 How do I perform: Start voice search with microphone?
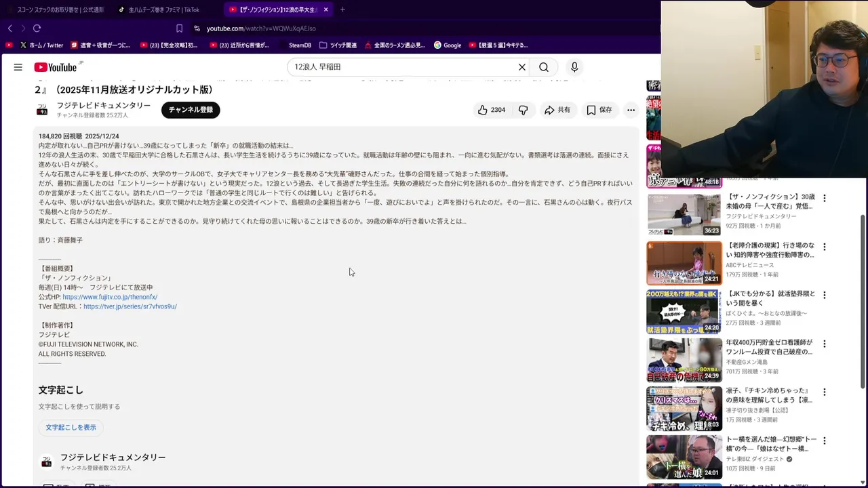click(x=574, y=67)
